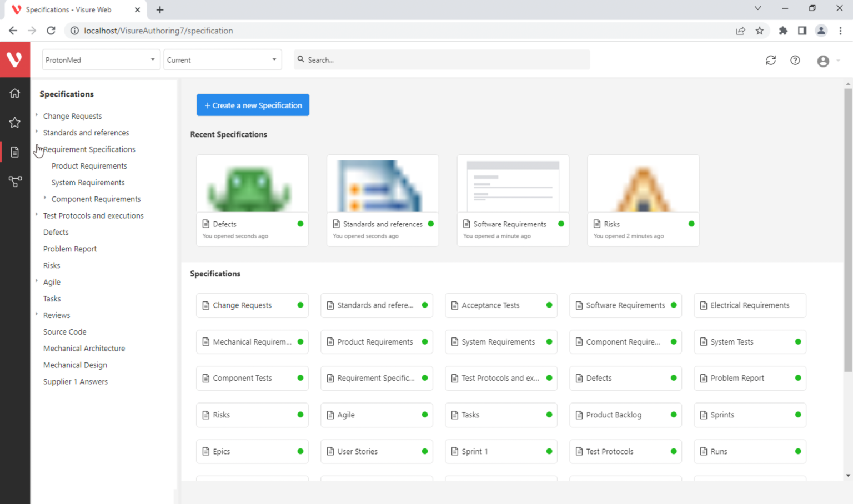Expand the Component Requirements tree node

click(45, 198)
